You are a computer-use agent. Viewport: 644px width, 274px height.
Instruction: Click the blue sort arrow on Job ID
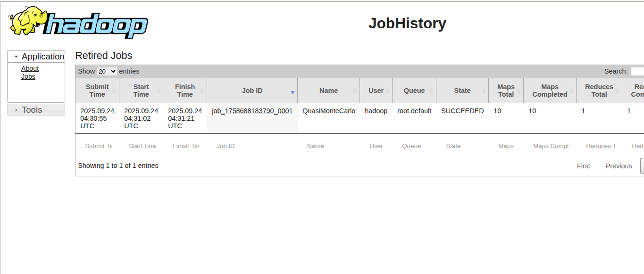293,92
